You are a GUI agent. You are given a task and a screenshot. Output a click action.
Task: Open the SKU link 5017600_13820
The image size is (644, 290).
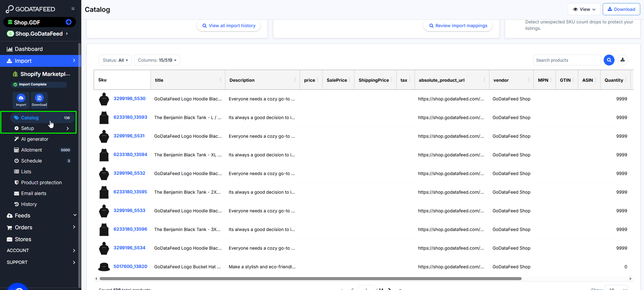(130, 267)
